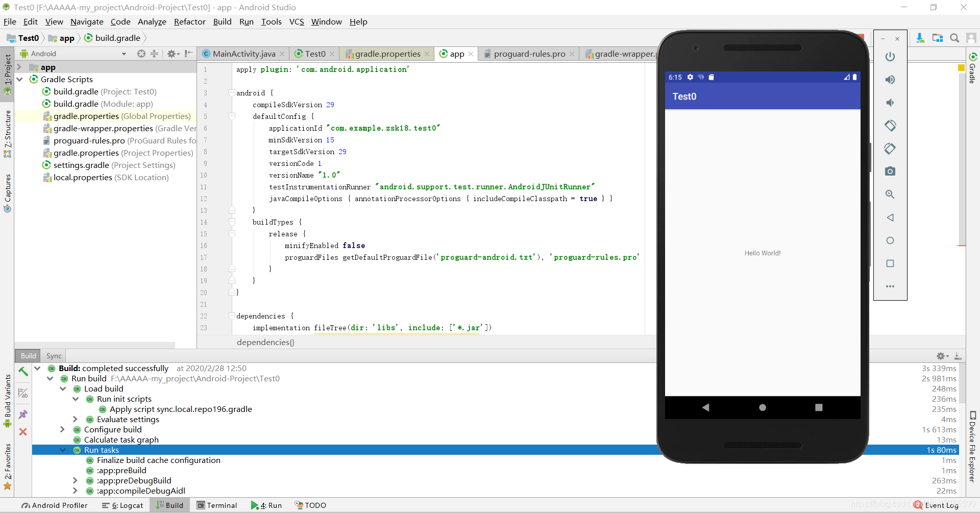
Task: Click build hammer icon in Build panel
Action: (23, 372)
